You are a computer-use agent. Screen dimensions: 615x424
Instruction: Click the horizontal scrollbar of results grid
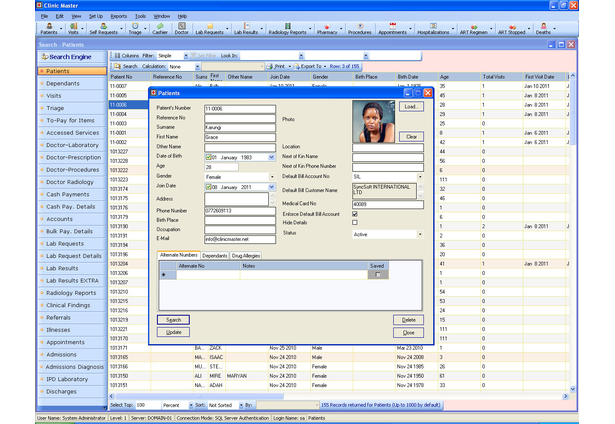pos(196,397)
